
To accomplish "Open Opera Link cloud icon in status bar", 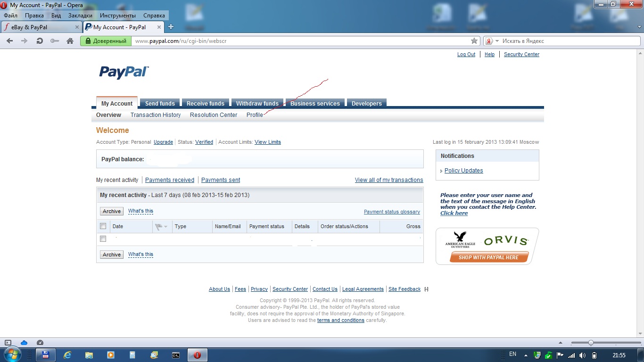I will coord(24,343).
